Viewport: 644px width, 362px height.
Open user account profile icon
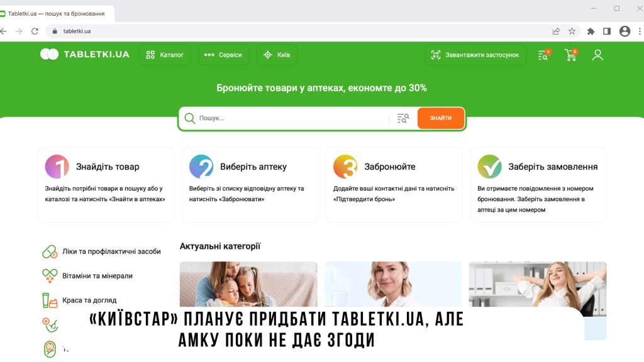point(597,55)
